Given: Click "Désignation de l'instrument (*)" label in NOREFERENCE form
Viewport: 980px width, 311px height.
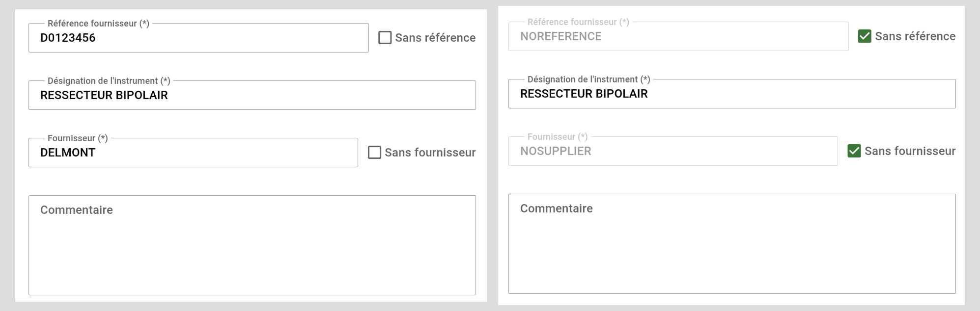Looking at the screenshot, I should 588,79.
